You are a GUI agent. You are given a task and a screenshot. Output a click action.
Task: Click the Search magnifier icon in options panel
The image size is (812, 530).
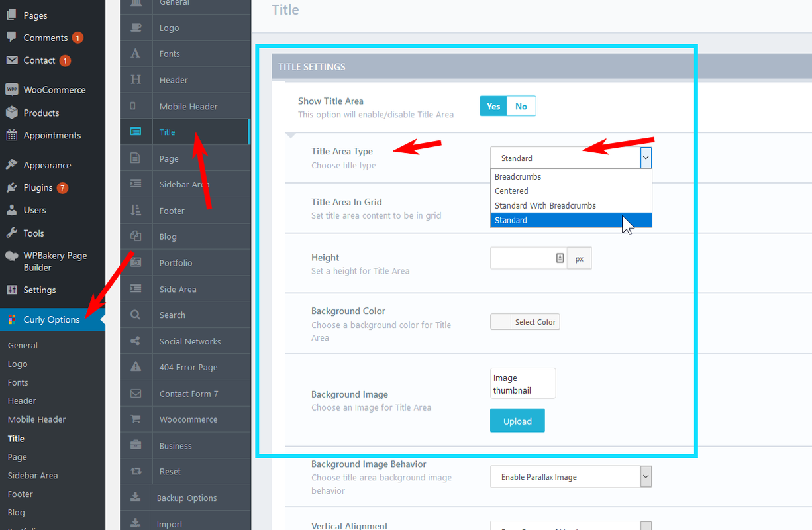136,315
